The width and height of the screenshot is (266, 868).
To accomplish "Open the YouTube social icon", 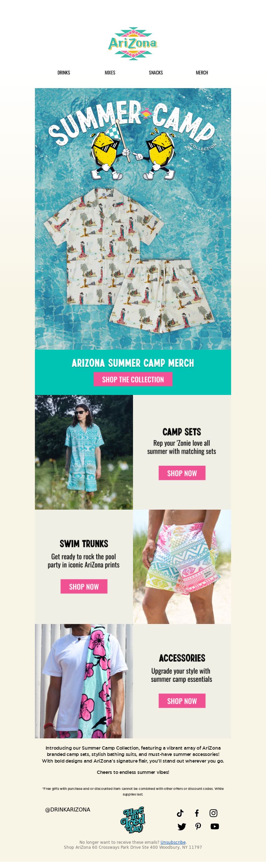I will coord(215,826).
